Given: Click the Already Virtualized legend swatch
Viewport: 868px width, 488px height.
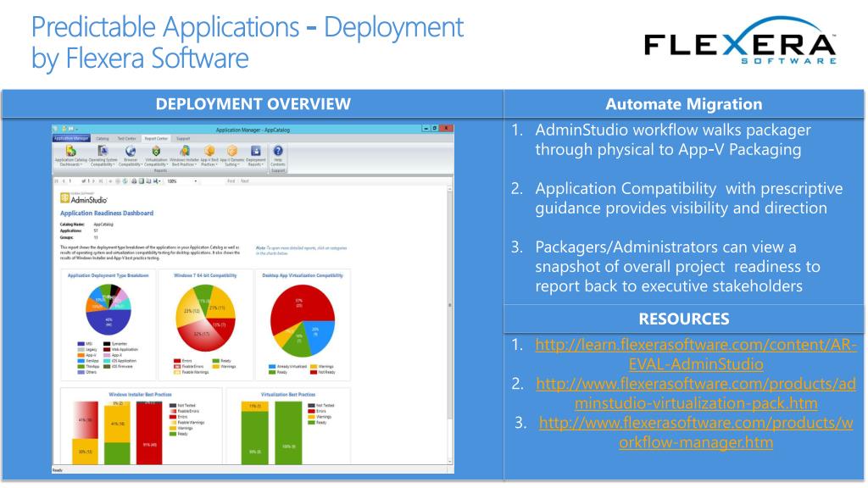Looking at the screenshot, I should click(x=272, y=367).
